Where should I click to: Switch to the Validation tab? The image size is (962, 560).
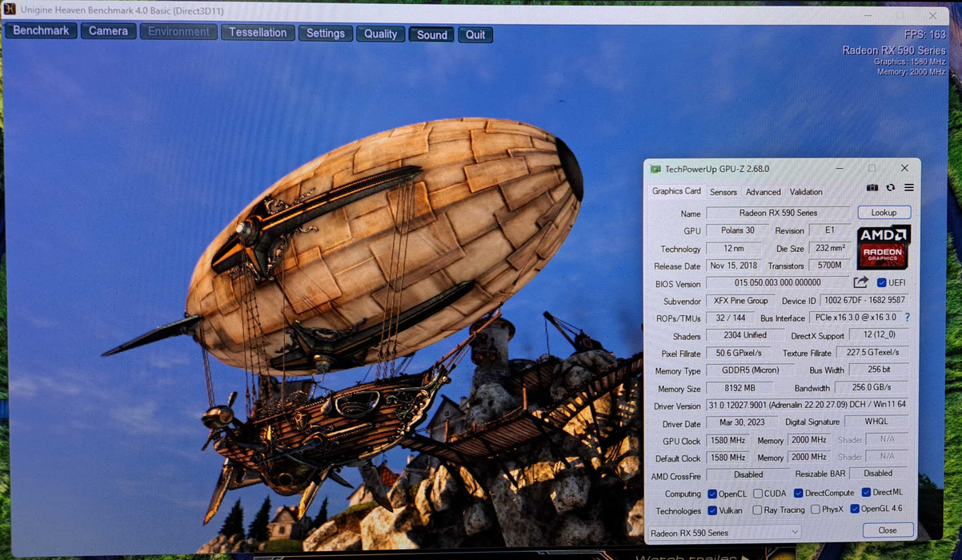tap(806, 192)
